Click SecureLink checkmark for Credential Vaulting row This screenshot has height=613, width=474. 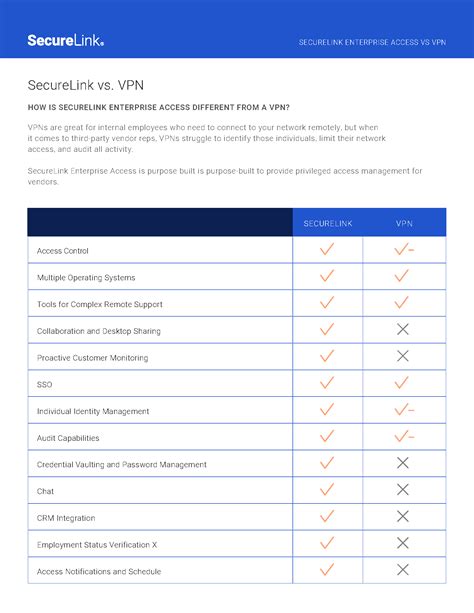coord(327,463)
